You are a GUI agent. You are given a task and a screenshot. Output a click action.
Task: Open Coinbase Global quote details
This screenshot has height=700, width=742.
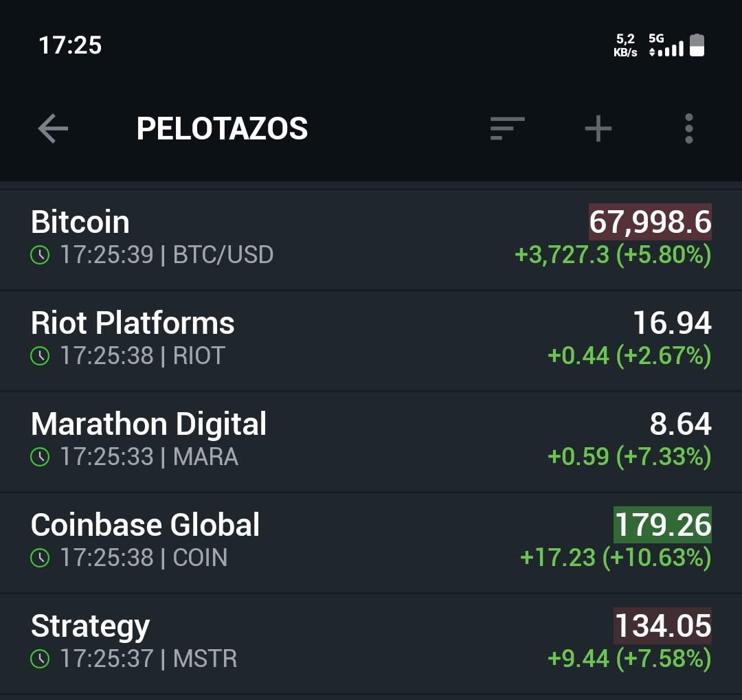[275, 541]
